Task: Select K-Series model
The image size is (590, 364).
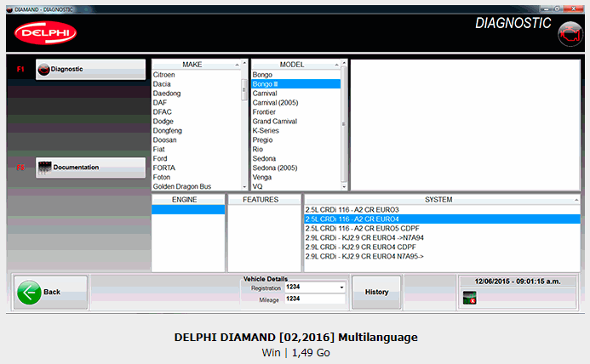Action: 295,131
